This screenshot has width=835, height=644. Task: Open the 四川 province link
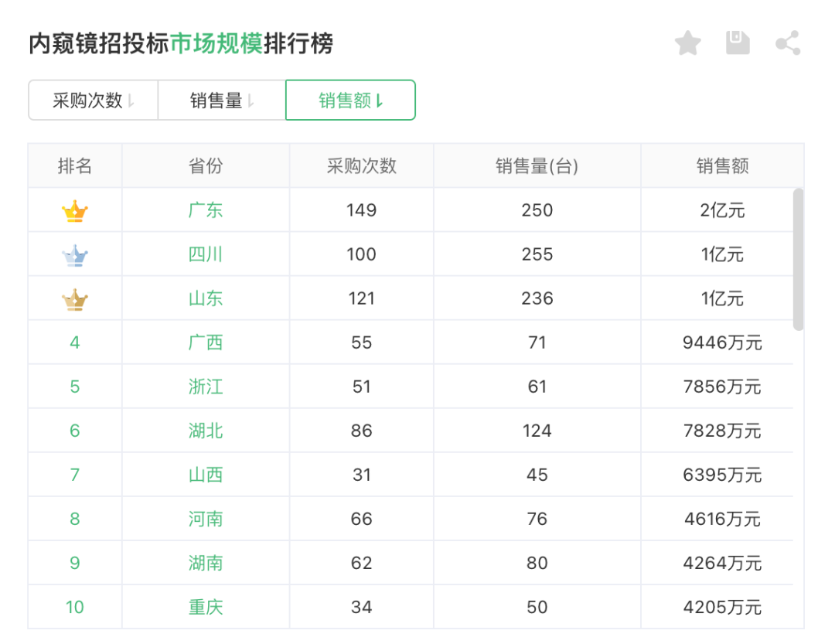tap(205, 254)
